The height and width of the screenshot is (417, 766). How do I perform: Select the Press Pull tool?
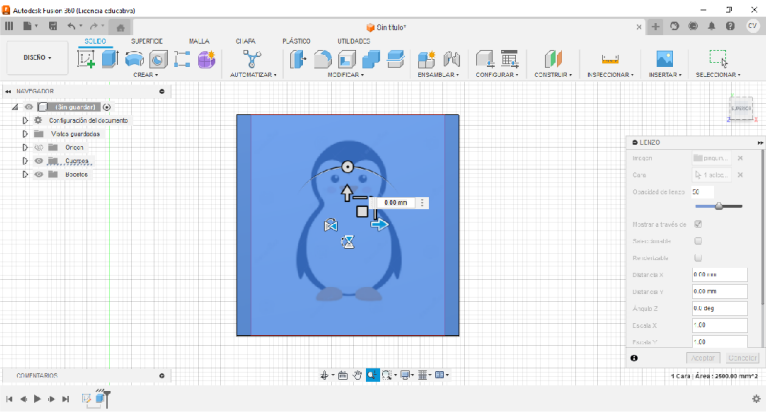click(298, 60)
